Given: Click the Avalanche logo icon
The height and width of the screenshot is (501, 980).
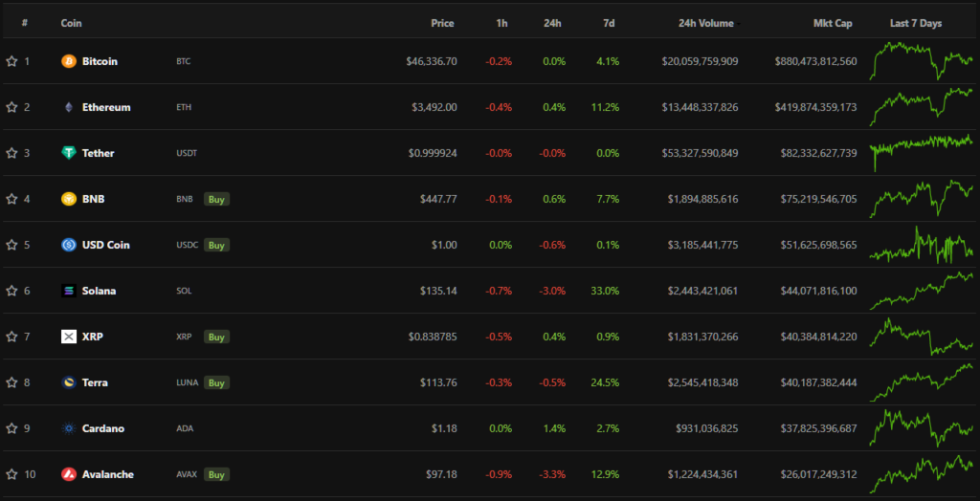Looking at the screenshot, I should [69, 474].
